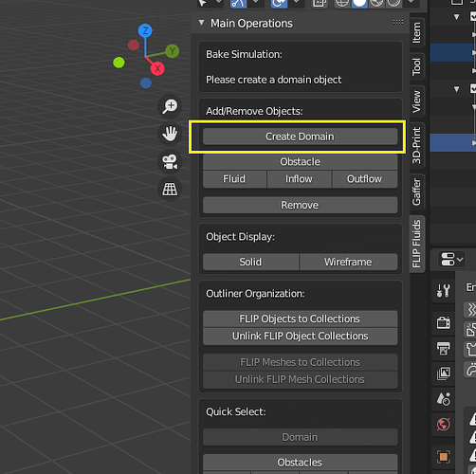
Task: Click the Obstacle button
Action: point(300,162)
